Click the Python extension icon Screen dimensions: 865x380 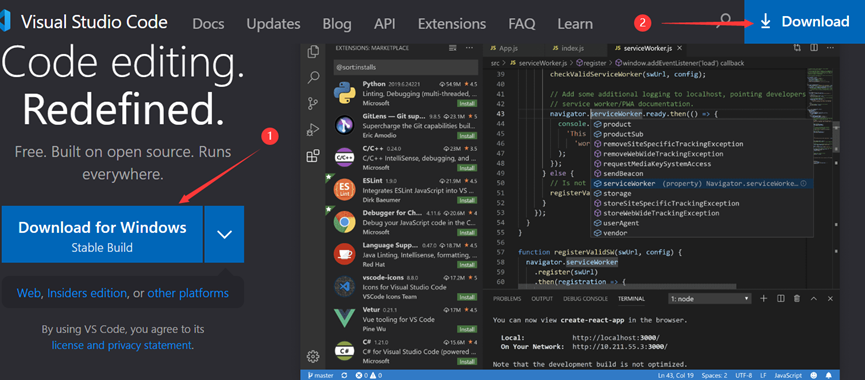(x=344, y=93)
